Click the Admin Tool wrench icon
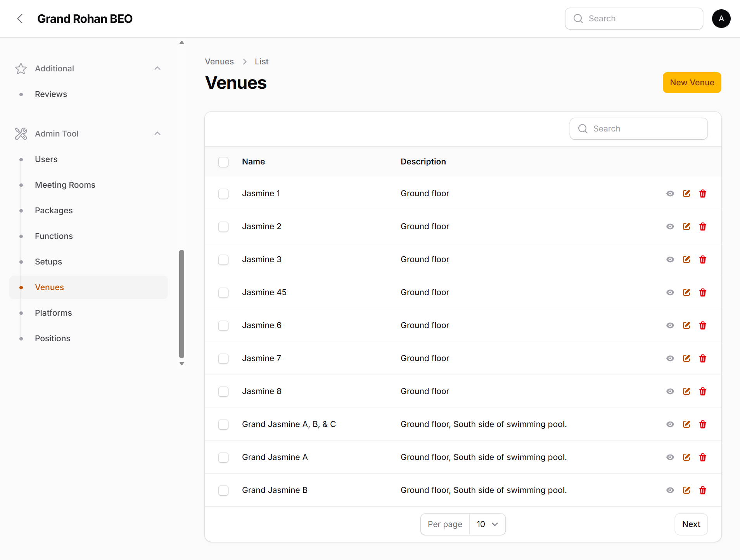 click(21, 134)
